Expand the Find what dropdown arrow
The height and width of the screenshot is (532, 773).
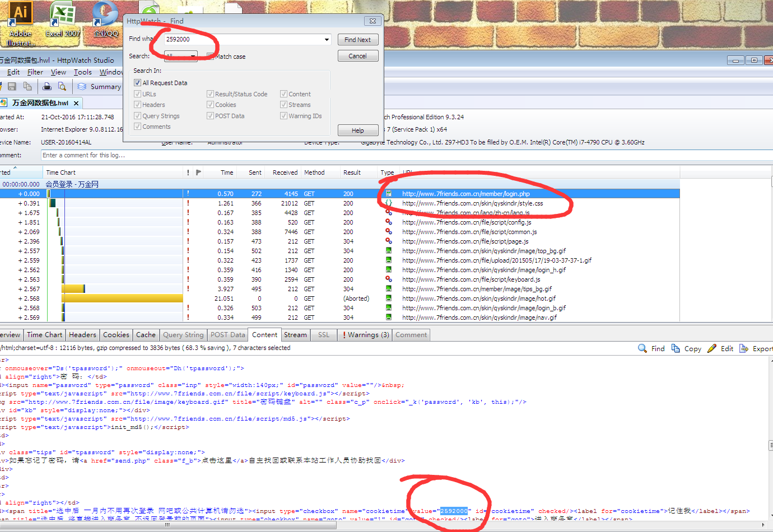[327, 40]
